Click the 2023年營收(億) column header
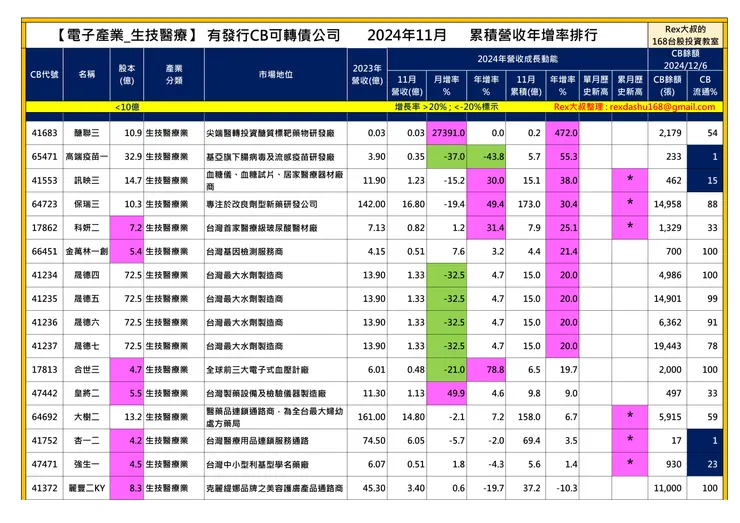740x523 pixels. [367, 75]
